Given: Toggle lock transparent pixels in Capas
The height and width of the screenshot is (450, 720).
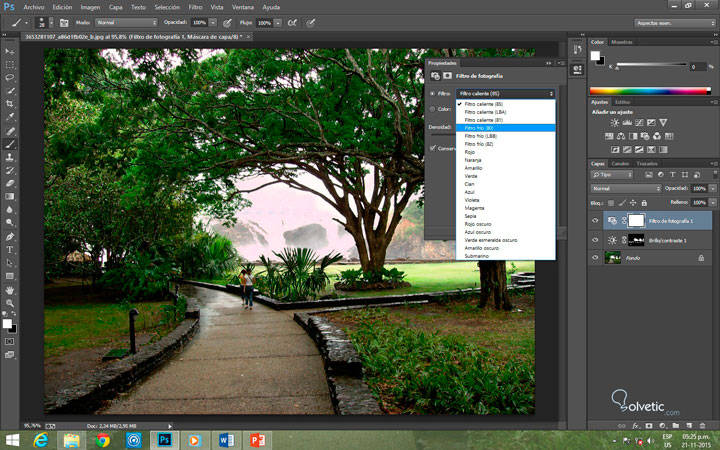Looking at the screenshot, I should click(x=611, y=202).
